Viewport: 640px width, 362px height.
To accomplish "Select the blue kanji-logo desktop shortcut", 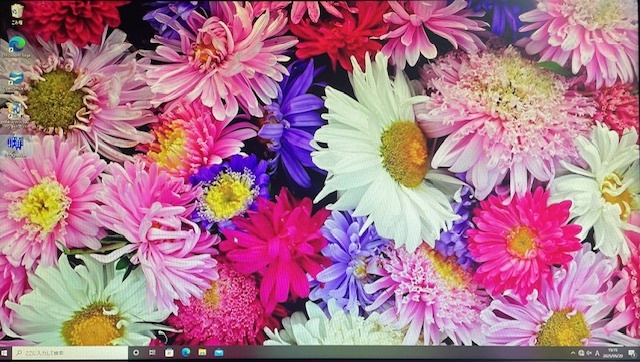I will click(16, 147).
